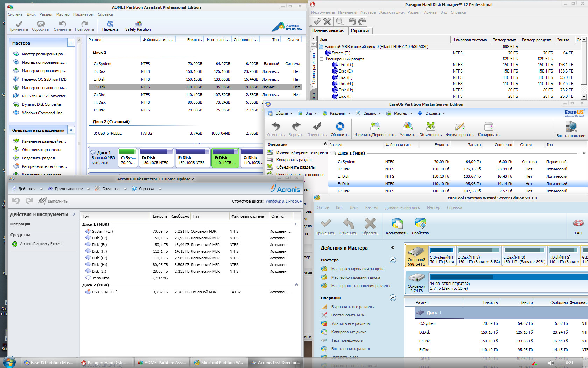Click Windows 8.1 Pro x64 link in Acronis
The image size is (588, 368).
283,201
